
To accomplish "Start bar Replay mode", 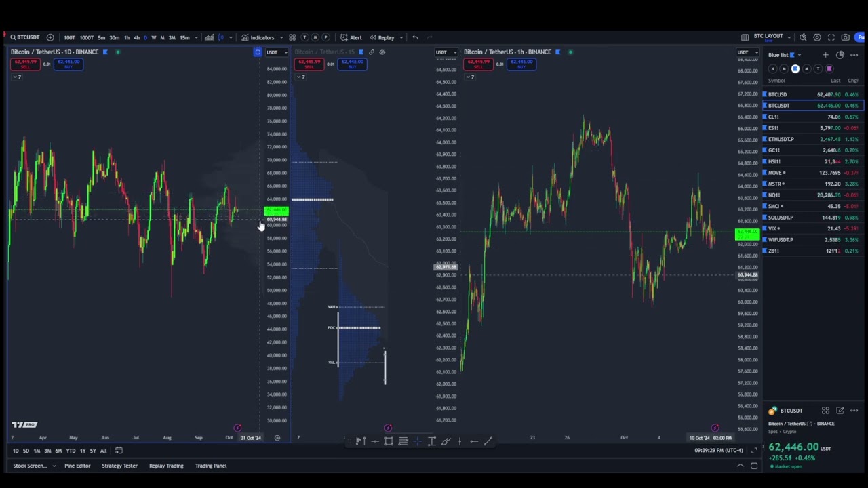I will [382, 37].
